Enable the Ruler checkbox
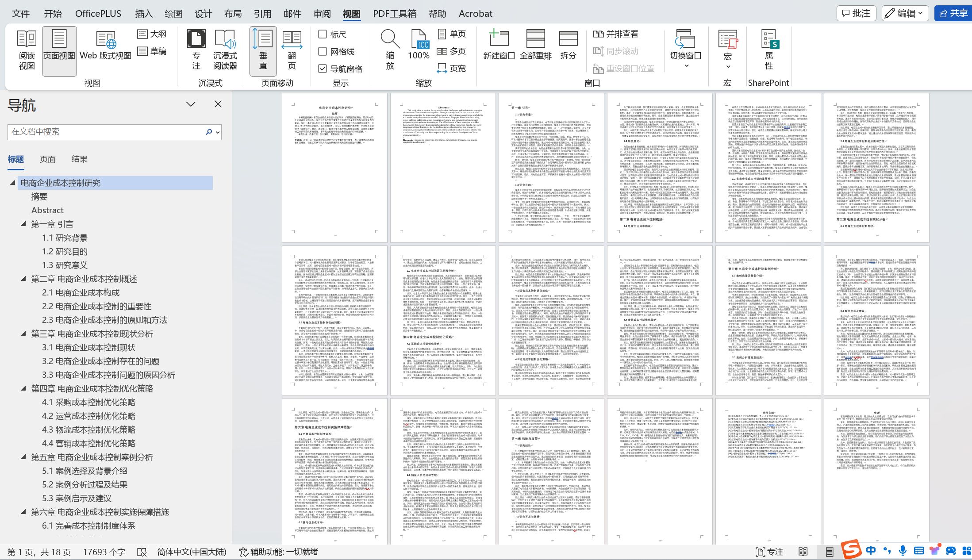This screenshot has width=972, height=560. tap(323, 34)
